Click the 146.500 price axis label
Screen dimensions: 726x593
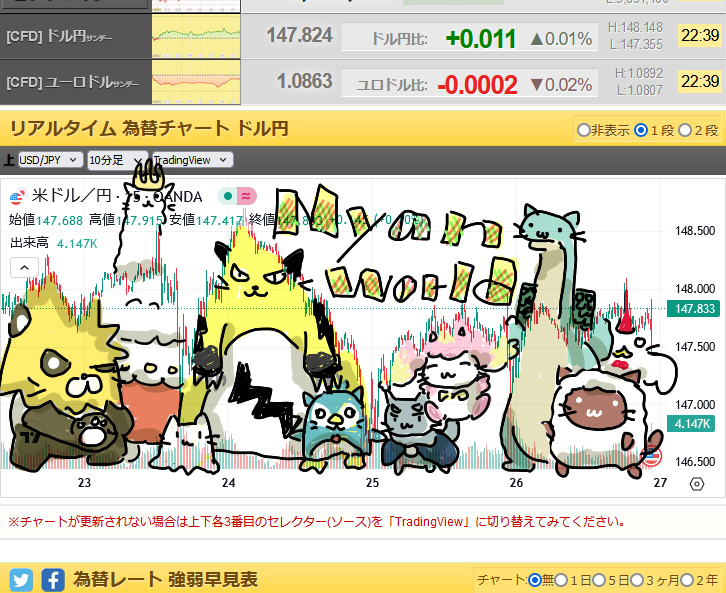[695, 462]
